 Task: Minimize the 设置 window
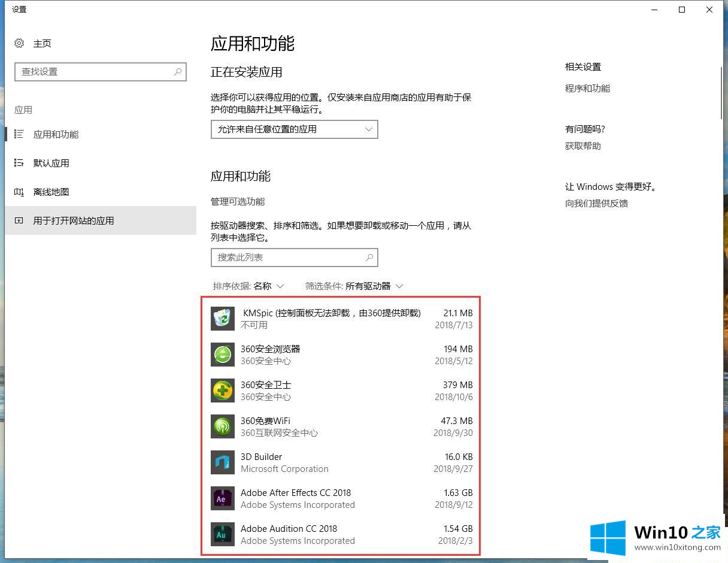(x=654, y=10)
